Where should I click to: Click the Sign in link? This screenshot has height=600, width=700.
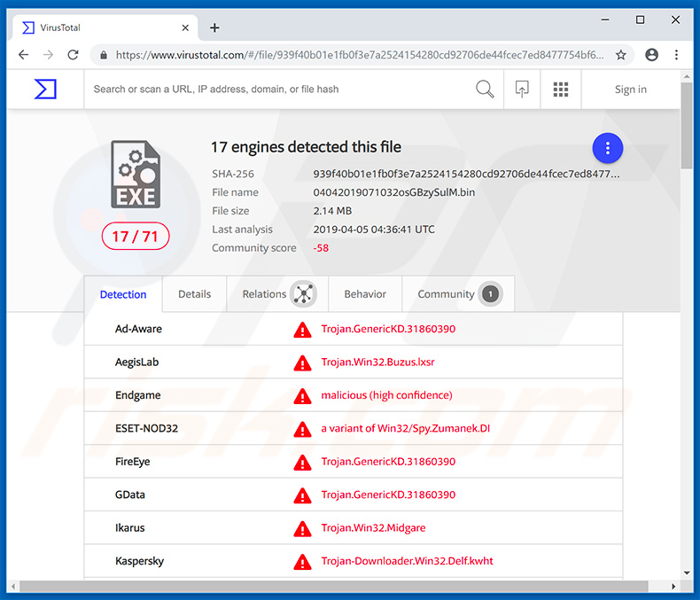coord(630,90)
